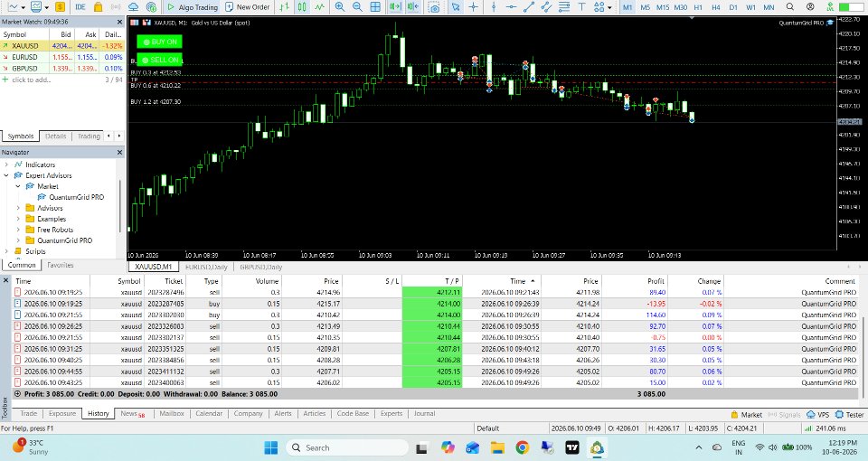868x461 pixels.
Task: Open the search magnifier in toolbar
Action: coord(790,7)
